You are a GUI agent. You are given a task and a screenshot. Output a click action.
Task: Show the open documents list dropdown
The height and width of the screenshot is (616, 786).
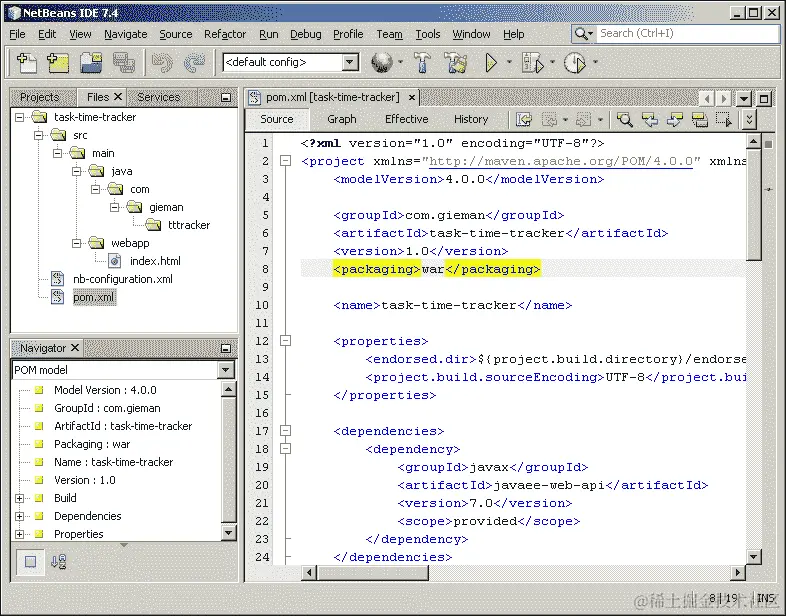[x=744, y=99]
